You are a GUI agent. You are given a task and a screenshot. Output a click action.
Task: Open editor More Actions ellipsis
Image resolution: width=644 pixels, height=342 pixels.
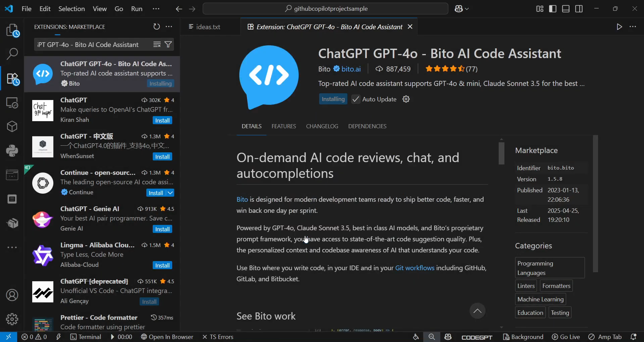(633, 27)
